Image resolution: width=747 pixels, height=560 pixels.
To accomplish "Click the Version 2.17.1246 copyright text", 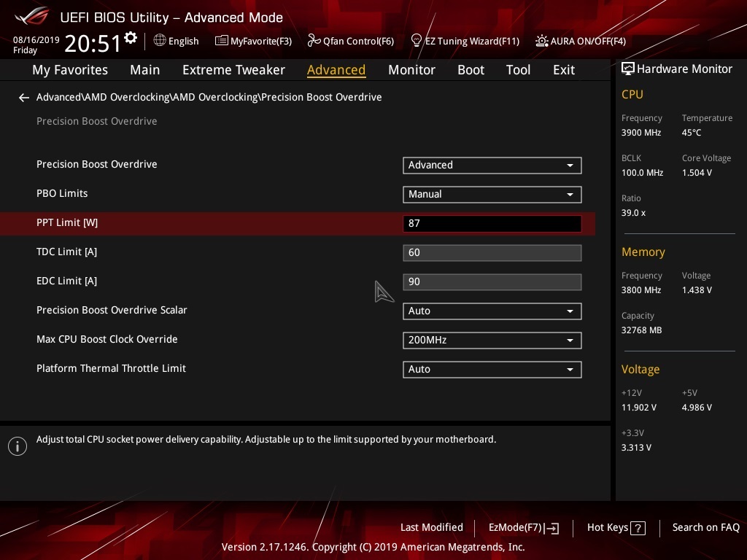I will (x=373, y=547).
